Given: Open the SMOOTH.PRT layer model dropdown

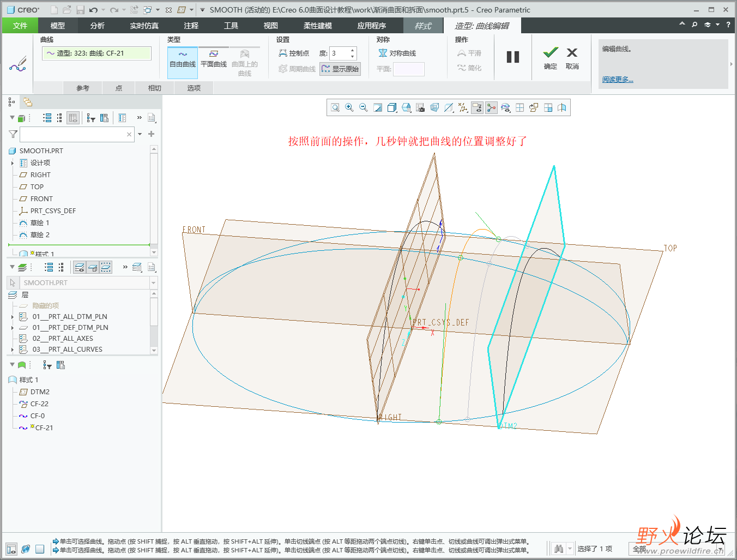Looking at the screenshot, I should (x=153, y=283).
